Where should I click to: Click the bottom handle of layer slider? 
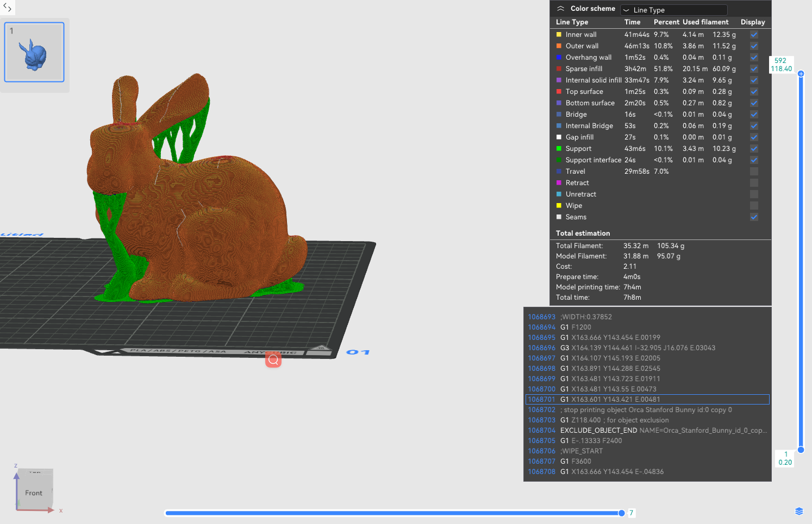801,450
